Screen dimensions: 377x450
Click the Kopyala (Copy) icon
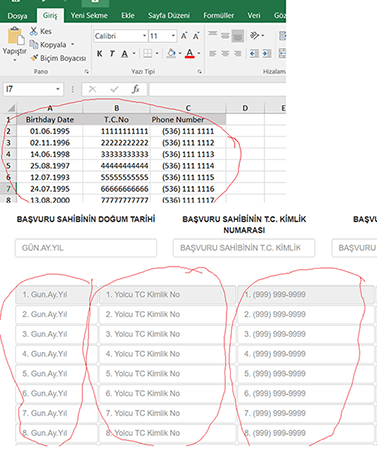click(34, 44)
